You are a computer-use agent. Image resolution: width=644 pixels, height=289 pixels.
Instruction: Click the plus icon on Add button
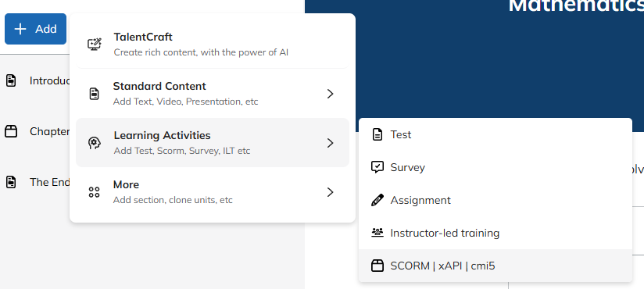pyautogui.click(x=20, y=29)
